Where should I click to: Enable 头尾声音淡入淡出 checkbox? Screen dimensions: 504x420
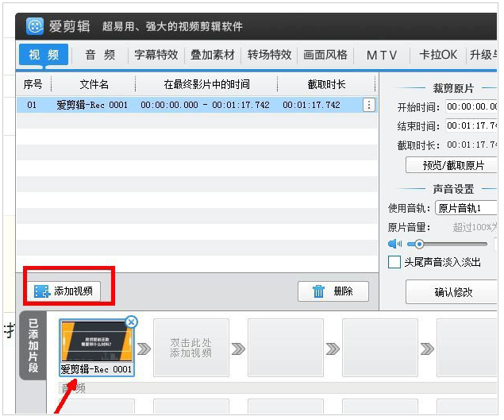394,262
